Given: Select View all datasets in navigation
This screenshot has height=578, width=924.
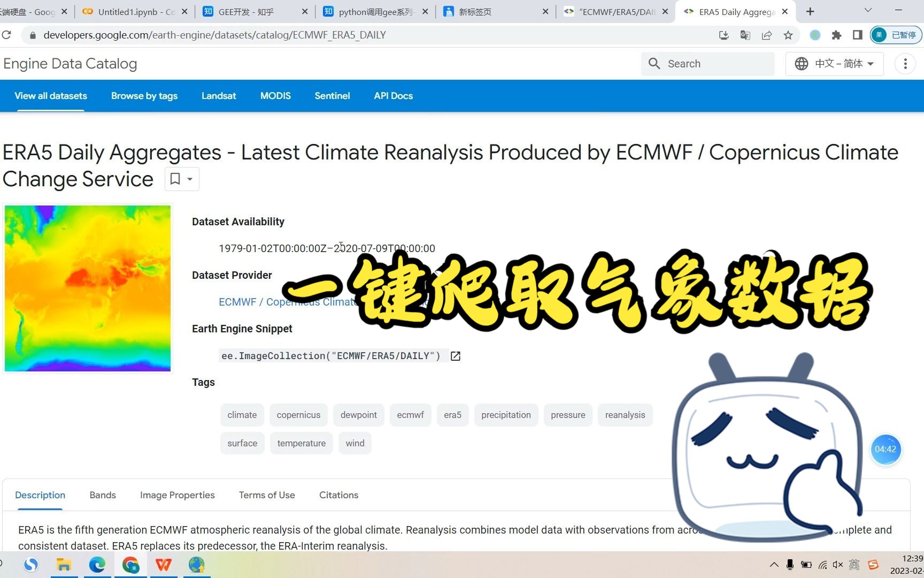Looking at the screenshot, I should tap(51, 96).
